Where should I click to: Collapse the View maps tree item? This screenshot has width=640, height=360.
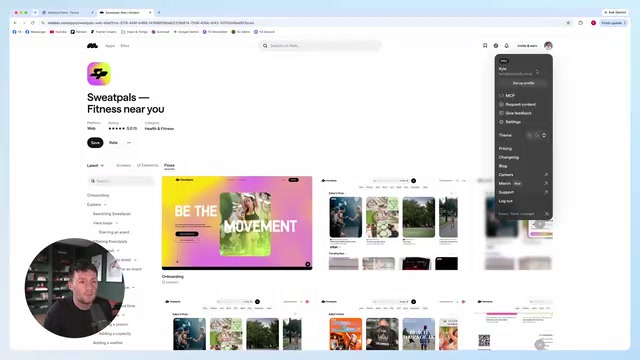(117, 223)
